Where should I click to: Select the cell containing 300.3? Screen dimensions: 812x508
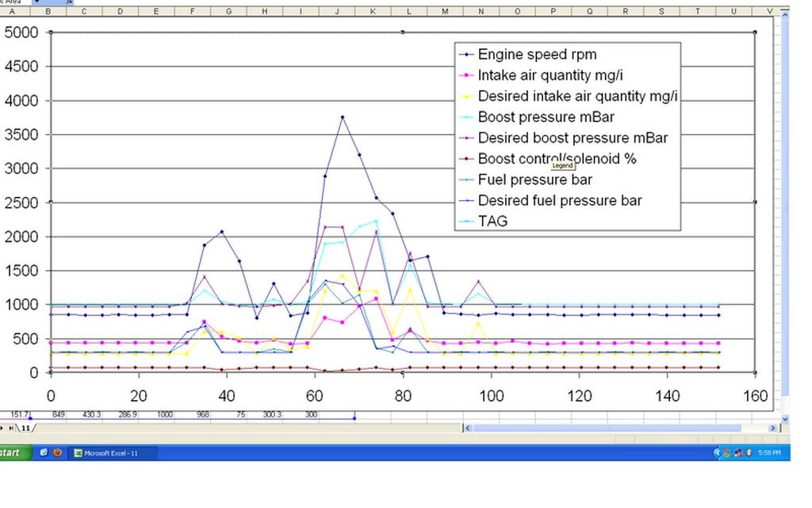click(265, 414)
